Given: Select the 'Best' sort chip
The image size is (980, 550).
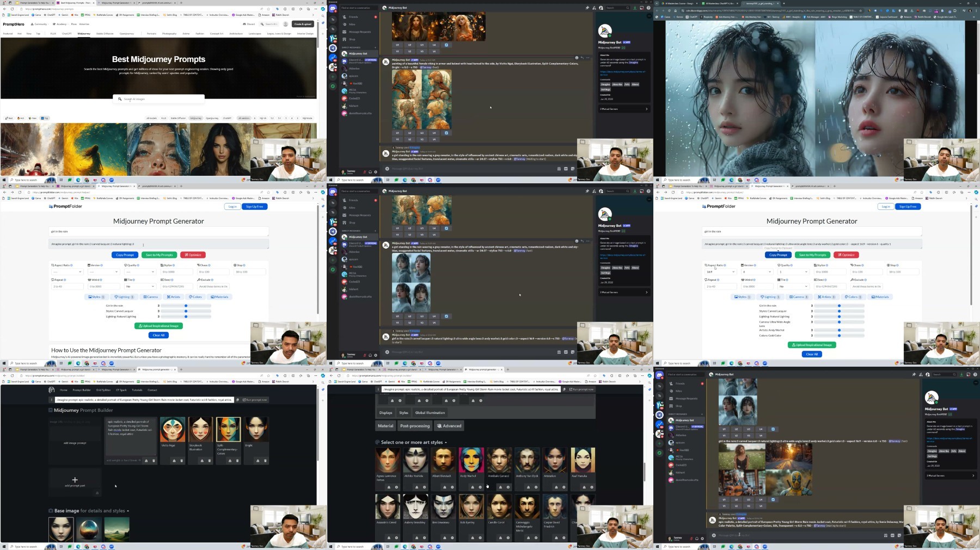Looking at the screenshot, I should tap(9, 118).
